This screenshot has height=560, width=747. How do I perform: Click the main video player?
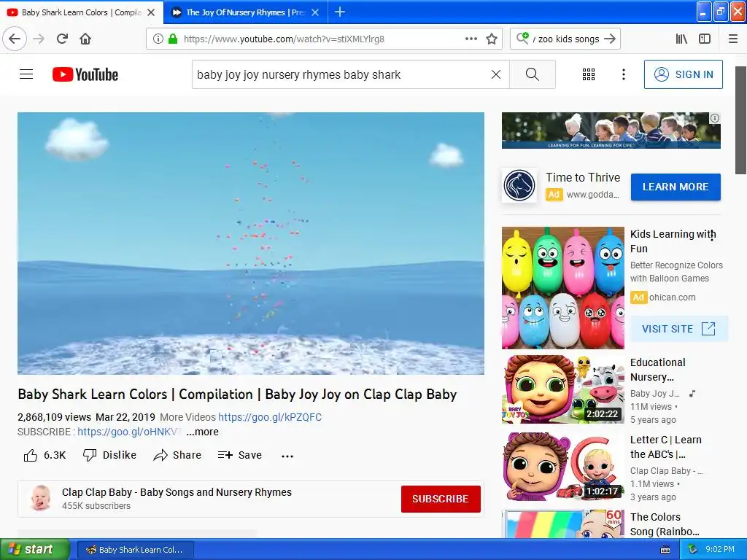251,244
